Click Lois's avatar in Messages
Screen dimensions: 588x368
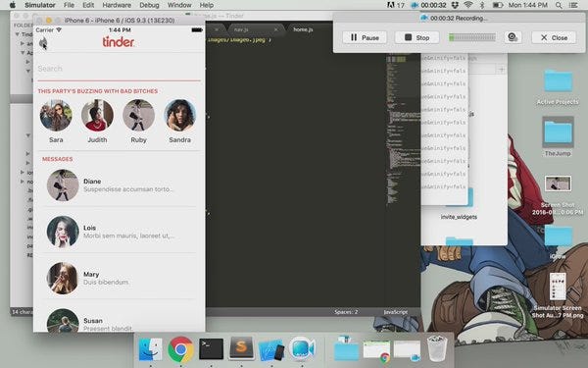point(63,232)
